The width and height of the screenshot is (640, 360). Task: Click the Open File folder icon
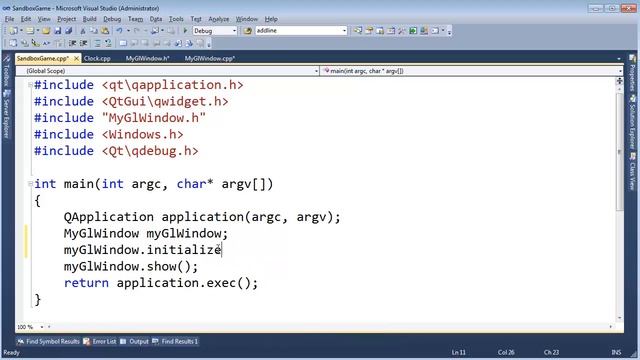tap(46, 31)
